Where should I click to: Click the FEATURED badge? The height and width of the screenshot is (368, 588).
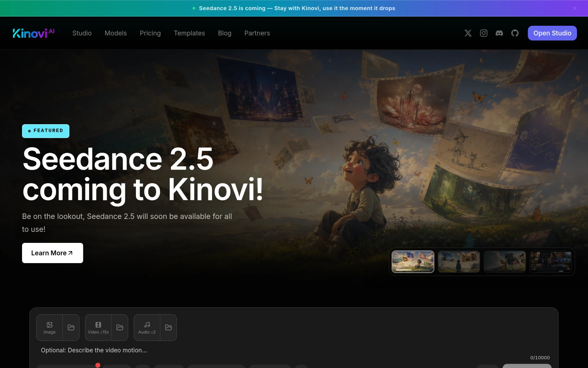[x=46, y=131]
